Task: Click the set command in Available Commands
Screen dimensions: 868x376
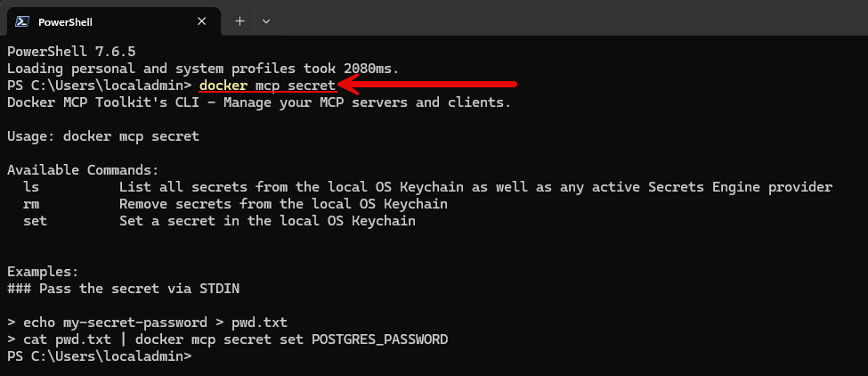Action: pos(35,222)
